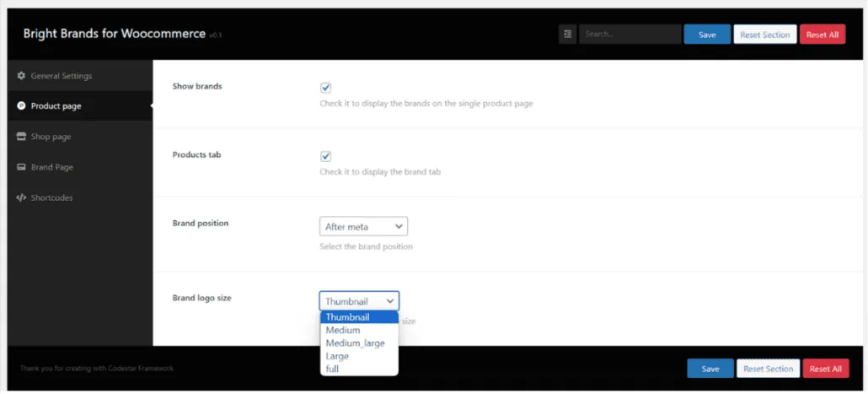Click the bottom Reset All button
The height and width of the screenshot is (394, 868).
[x=825, y=369]
